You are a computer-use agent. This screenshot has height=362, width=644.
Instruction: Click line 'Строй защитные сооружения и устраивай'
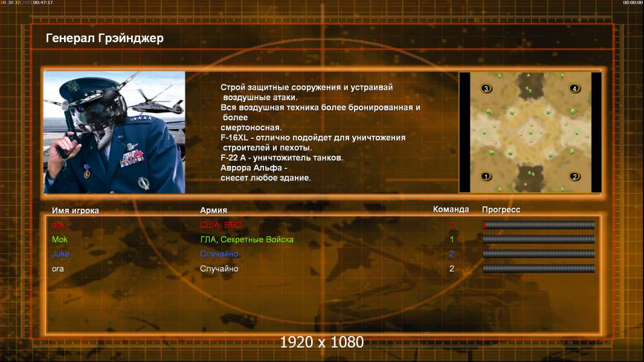click(x=307, y=87)
